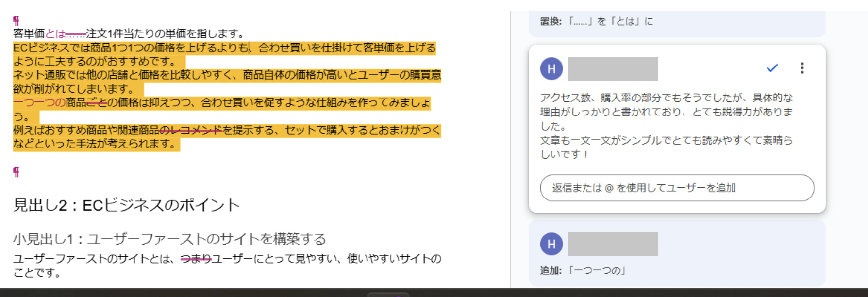Viewport: 868px width, 297px height.
Task: Click subheading 小見出し1：ユーザーファーストのサイトを構築する
Action: point(169,239)
